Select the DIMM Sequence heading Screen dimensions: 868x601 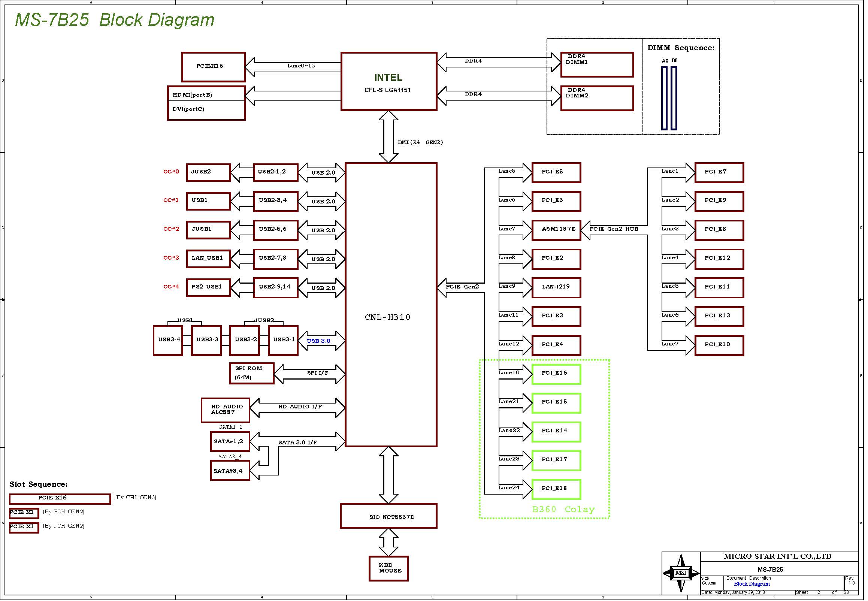click(681, 48)
